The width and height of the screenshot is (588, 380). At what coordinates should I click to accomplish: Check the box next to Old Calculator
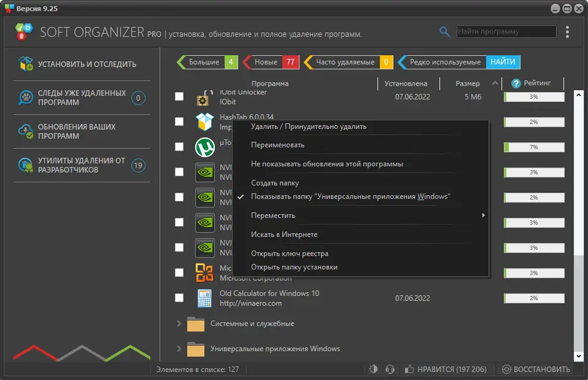(179, 297)
